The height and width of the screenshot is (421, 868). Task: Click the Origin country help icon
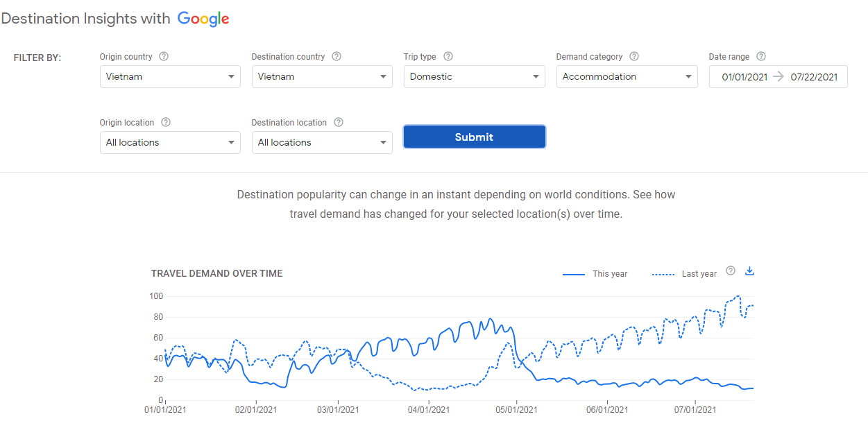(x=164, y=57)
